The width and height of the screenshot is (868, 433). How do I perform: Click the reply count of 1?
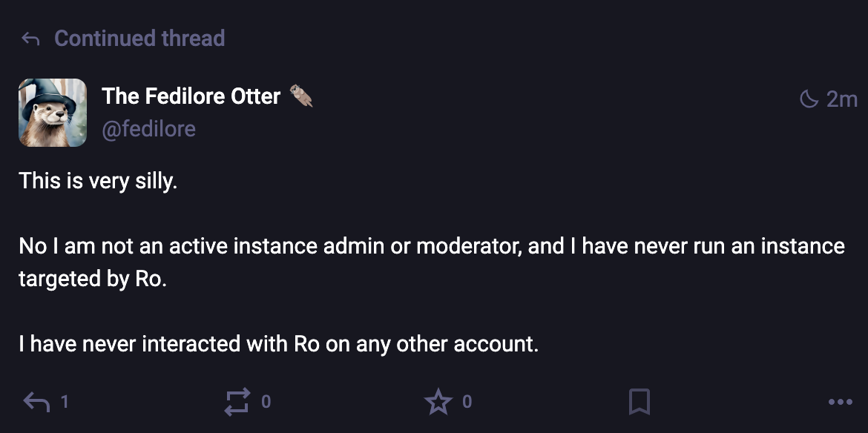(x=65, y=402)
